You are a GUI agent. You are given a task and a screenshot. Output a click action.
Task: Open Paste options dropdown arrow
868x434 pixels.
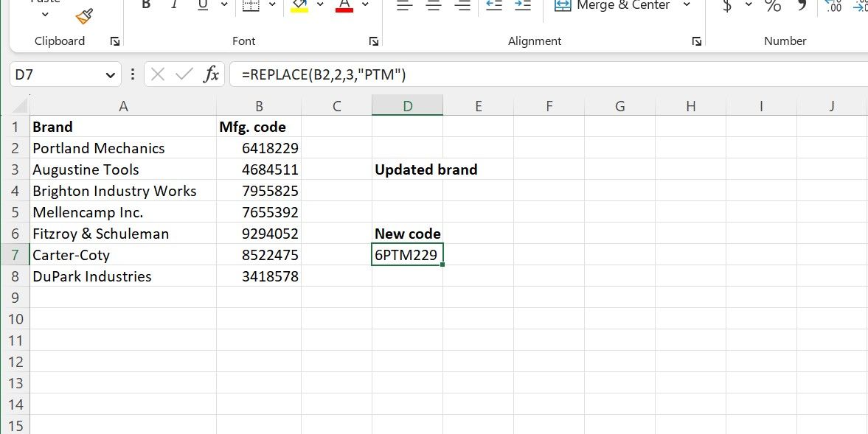(x=46, y=14)
